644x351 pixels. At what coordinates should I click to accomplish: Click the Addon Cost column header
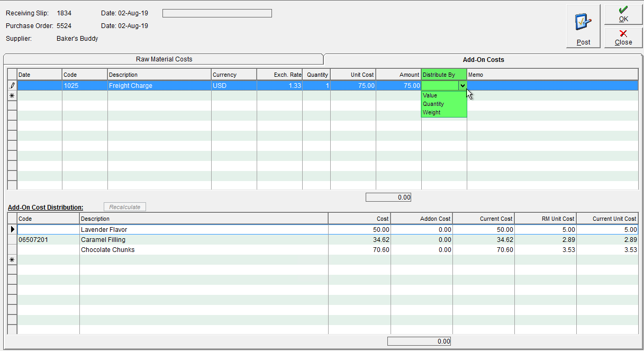click(421, 219)
